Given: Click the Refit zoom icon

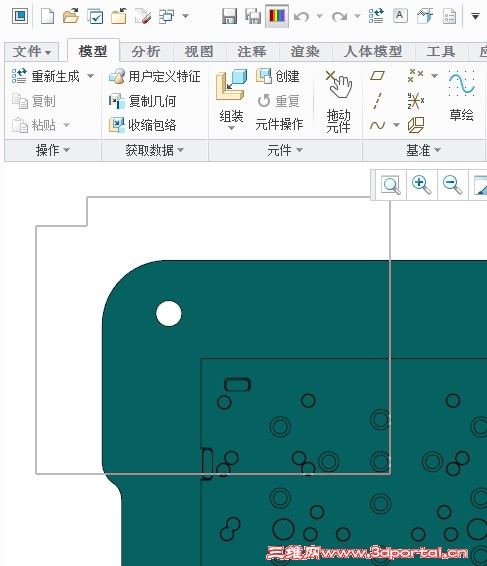Looking at the screenshot, I should [391, 185].
